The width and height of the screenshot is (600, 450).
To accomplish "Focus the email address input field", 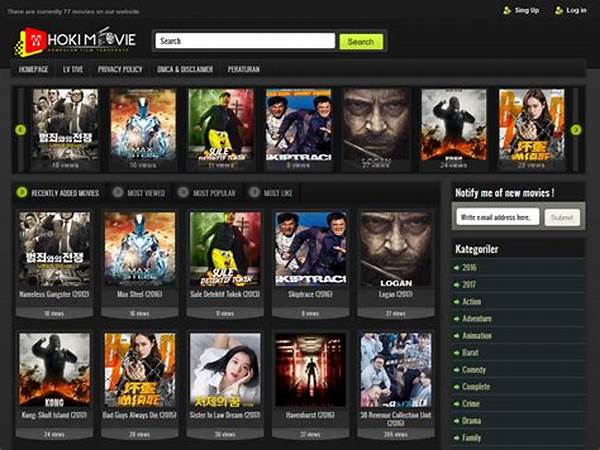I will [x=497, y=216].
